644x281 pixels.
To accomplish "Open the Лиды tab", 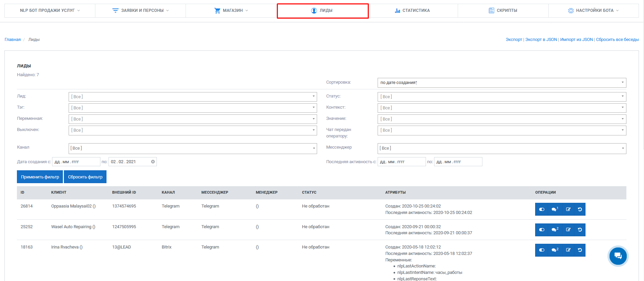I will (323, 10).
